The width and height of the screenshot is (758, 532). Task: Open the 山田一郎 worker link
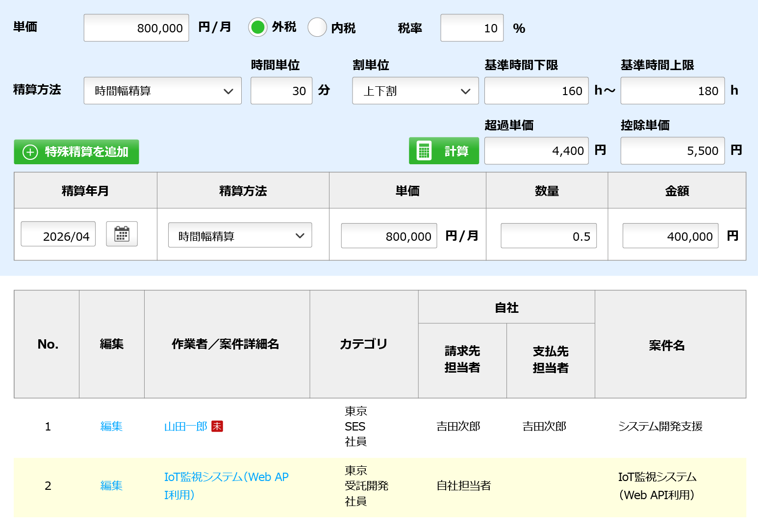coord(185,427)
